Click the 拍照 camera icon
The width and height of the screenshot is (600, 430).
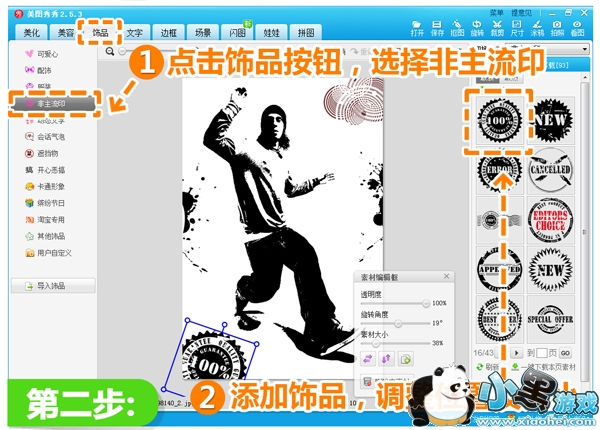(x=557, y=28)
